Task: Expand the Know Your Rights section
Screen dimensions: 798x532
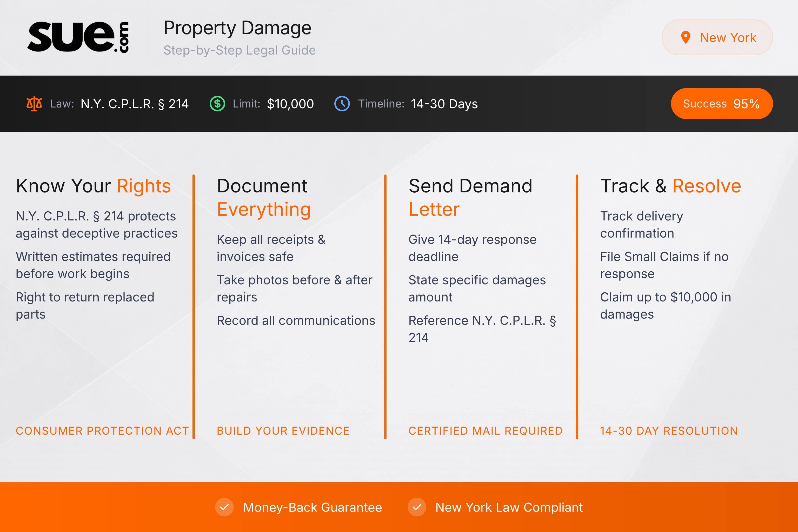Action: 93,185
